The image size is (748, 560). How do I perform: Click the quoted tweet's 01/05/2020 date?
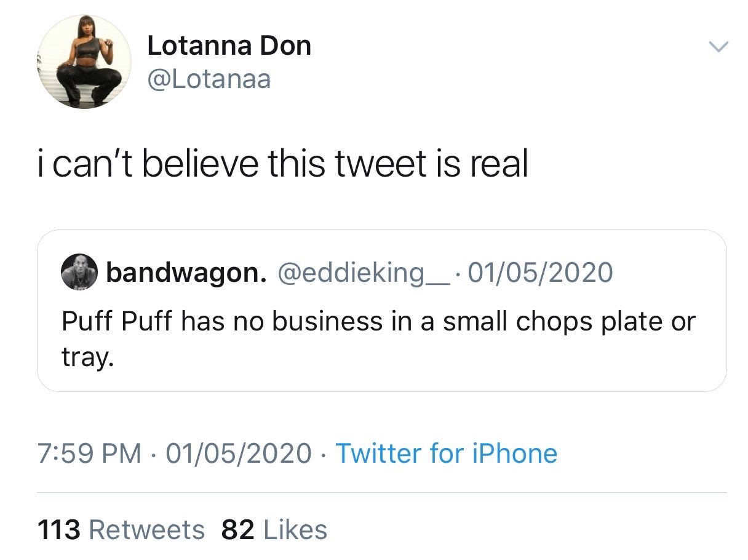pyautogui.click(x=541, y=272)
